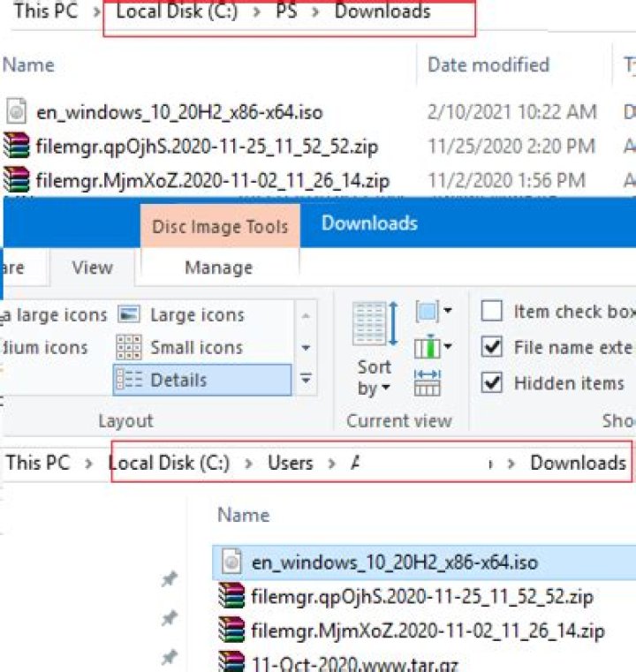Click the 11/25/2020 2:20 PM date cell
636x672 pixels.
point(511,147)
